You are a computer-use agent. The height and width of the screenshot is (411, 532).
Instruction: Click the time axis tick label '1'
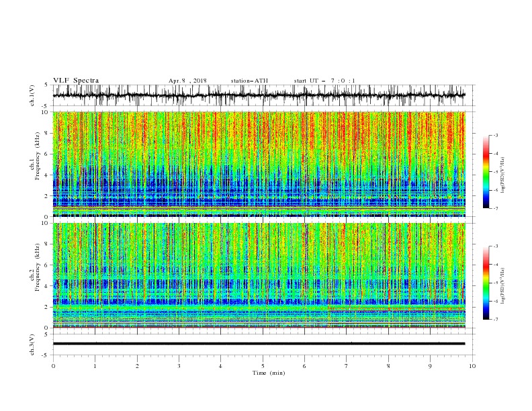(95, 366)
